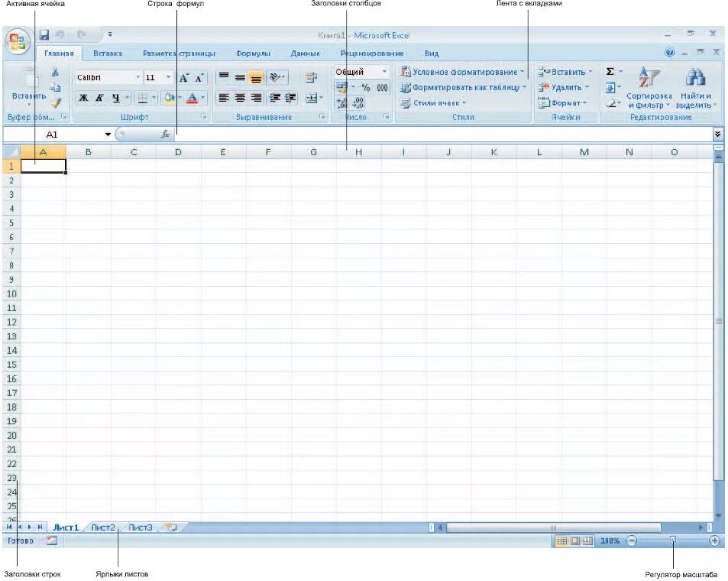This screenshot has height=581, width=728.
Task: Click the AutoSum sigma icon
Action: click(610, 72)
